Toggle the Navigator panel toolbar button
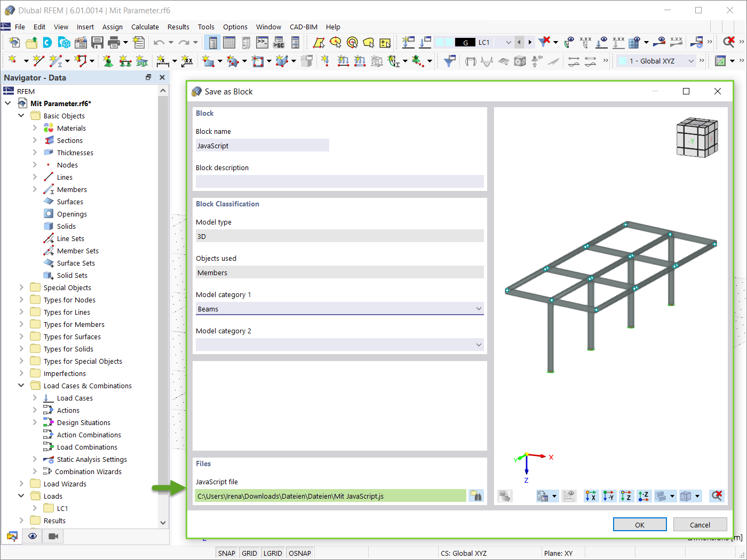Screen dimensions: 747x560 click(x=213, y=43)
